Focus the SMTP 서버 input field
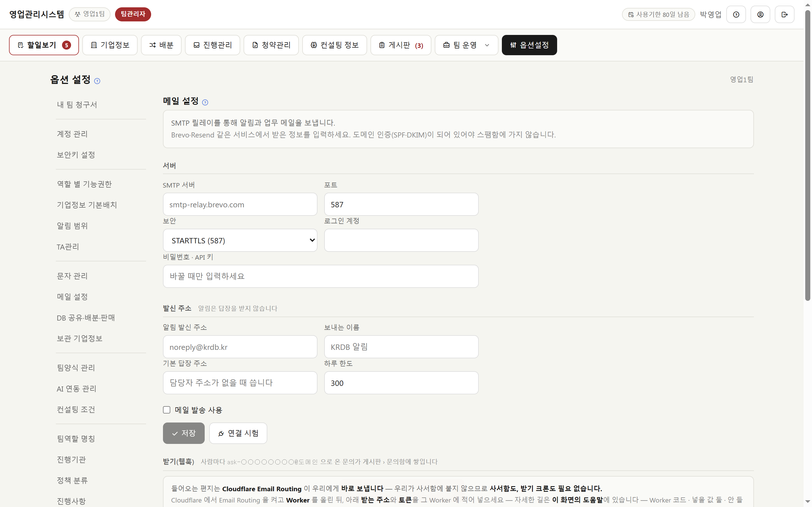 point(240,204)
